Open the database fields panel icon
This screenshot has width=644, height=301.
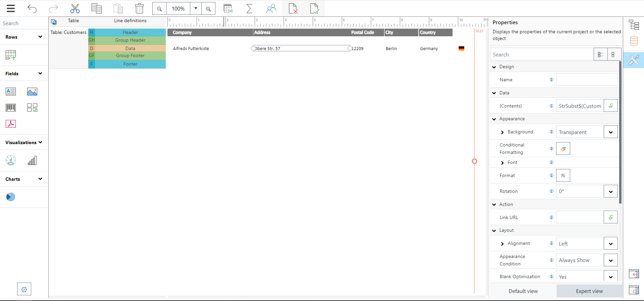(634, 41)
